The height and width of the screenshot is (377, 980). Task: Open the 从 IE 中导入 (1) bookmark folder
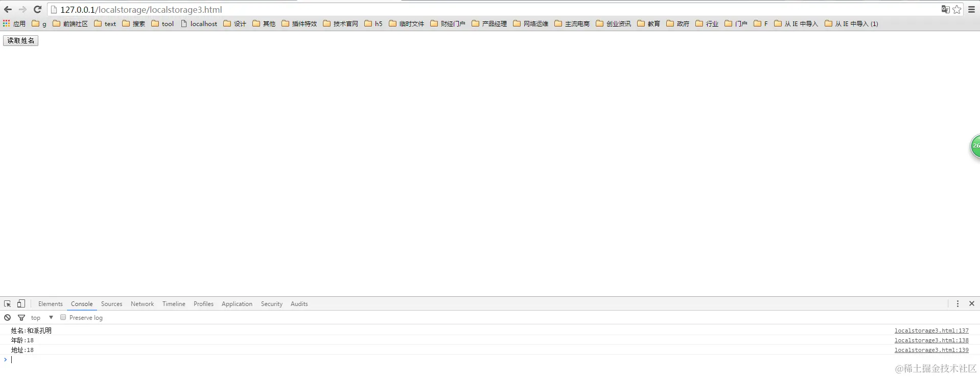coord(852,23)
